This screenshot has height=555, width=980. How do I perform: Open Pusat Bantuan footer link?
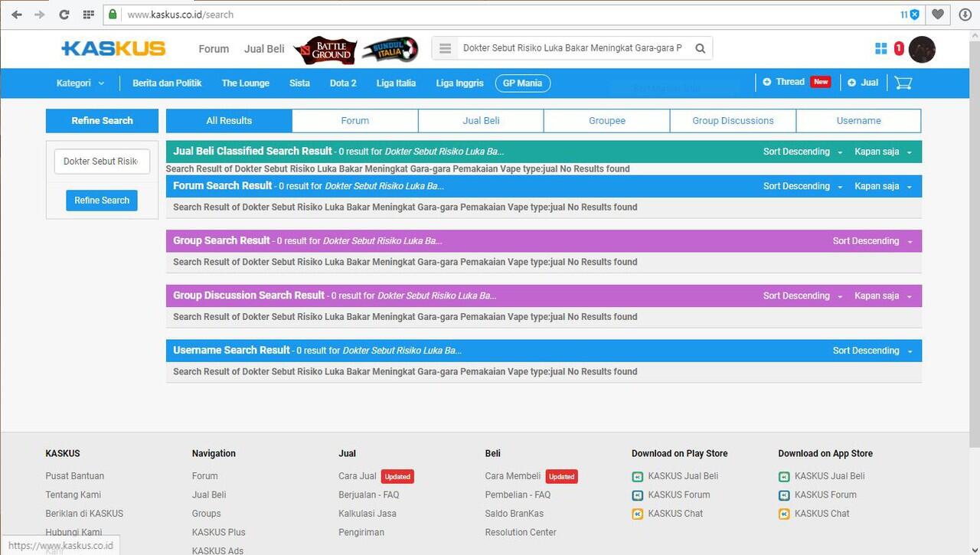click(x=75, y=476)
